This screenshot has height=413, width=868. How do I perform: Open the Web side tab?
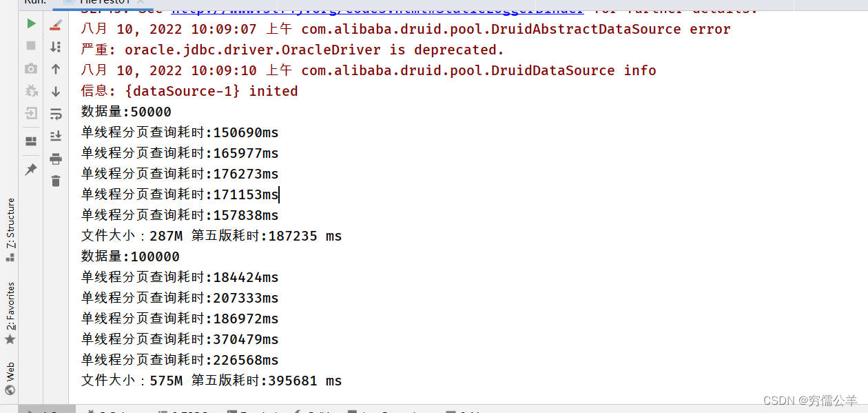(10, 379)
